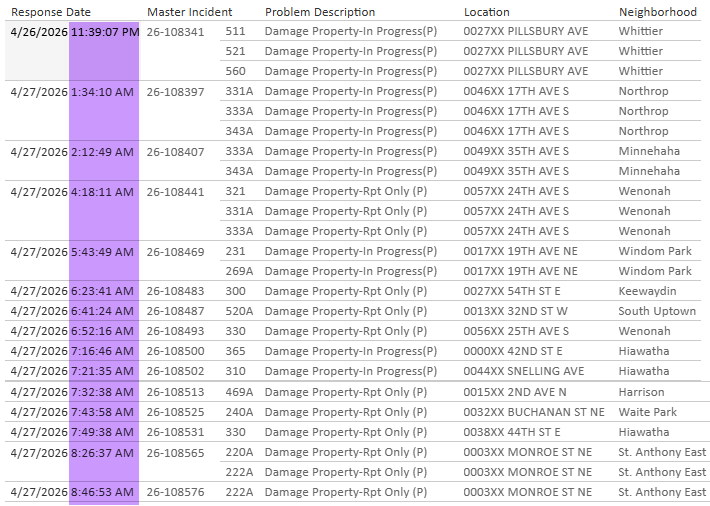Click location 0013XX 32ND ST W
This screenshot has width=710, height=506.
tap(516, 311)
